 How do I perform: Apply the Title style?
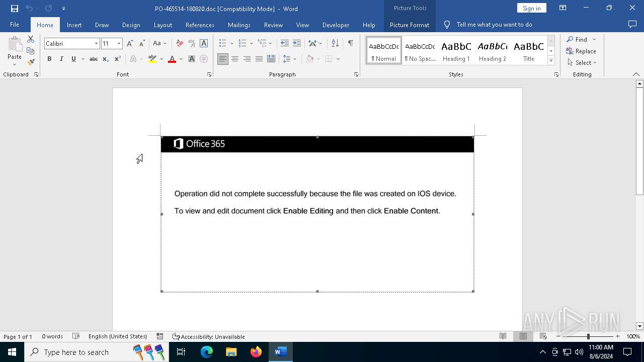pyautogui.click(x=529, y=51)
